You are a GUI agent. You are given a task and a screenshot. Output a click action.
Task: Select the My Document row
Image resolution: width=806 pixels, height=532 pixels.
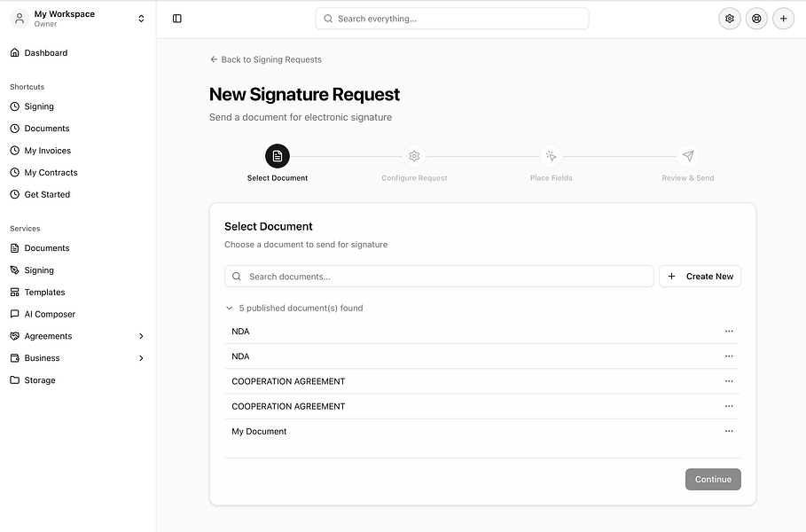coord(481,432)
